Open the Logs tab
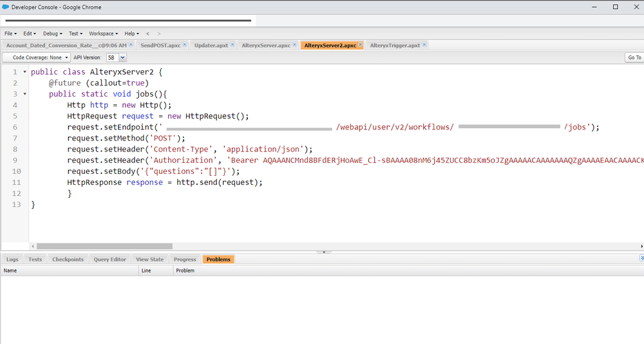 [12, 260]
